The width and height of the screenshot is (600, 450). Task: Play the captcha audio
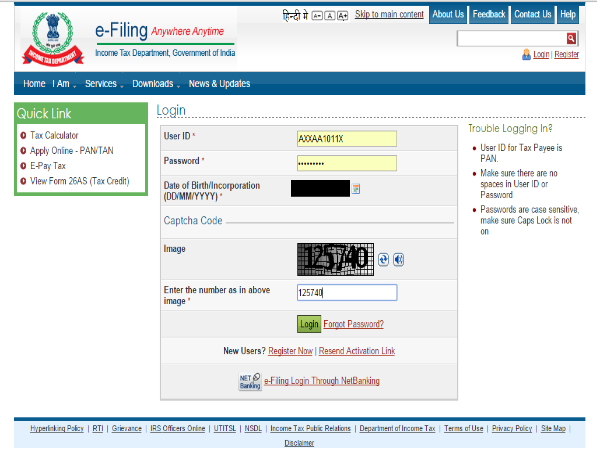coord(398,260)
